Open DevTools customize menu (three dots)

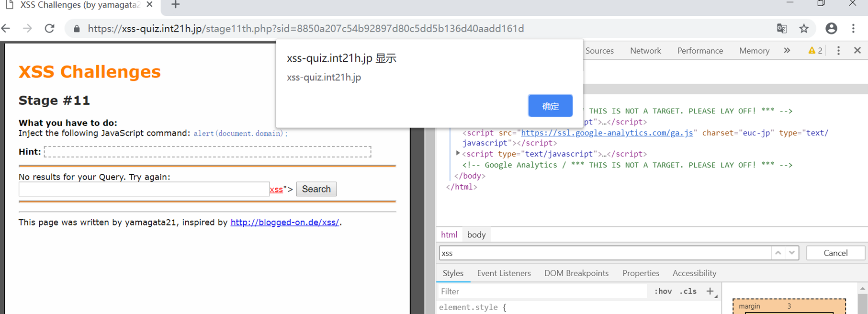[x=838, y=50]
